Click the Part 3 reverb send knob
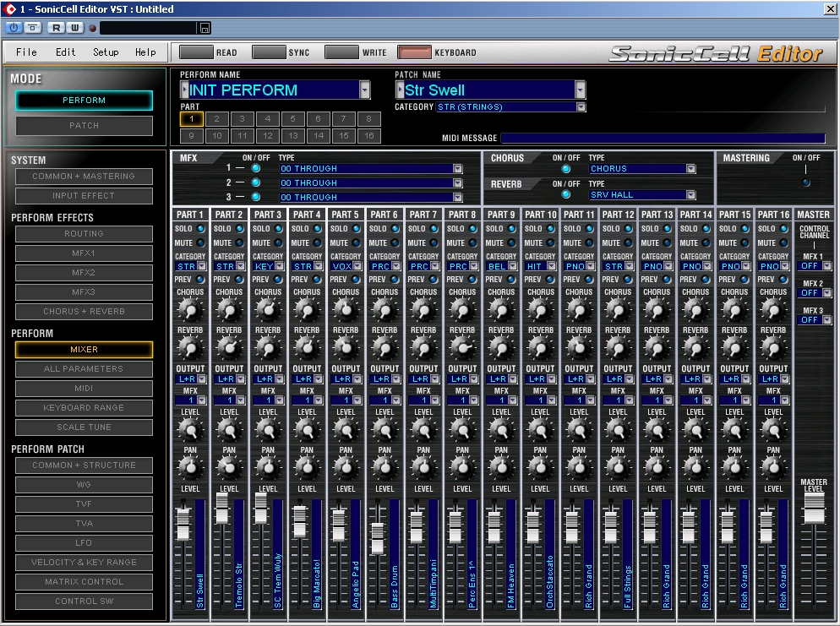This screenshot has height=626, width=840. [268, 348]
